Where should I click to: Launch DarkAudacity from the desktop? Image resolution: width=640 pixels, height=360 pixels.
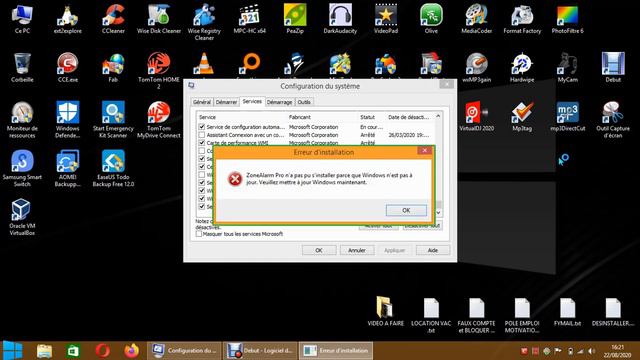tap(340, 18)
